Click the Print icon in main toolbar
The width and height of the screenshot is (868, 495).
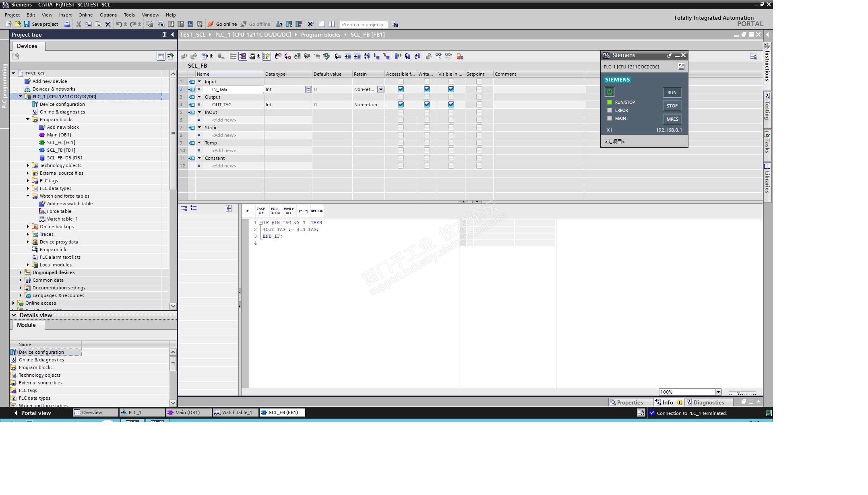coord(67,24)
